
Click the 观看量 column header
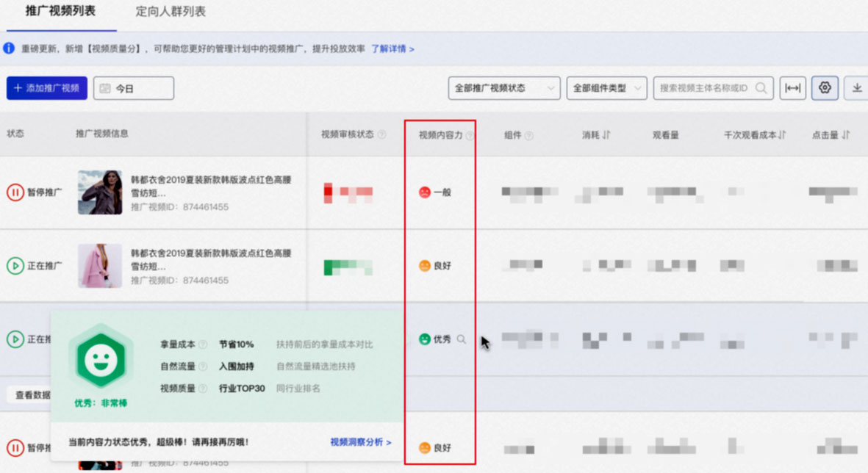click(x=665, y=134)
